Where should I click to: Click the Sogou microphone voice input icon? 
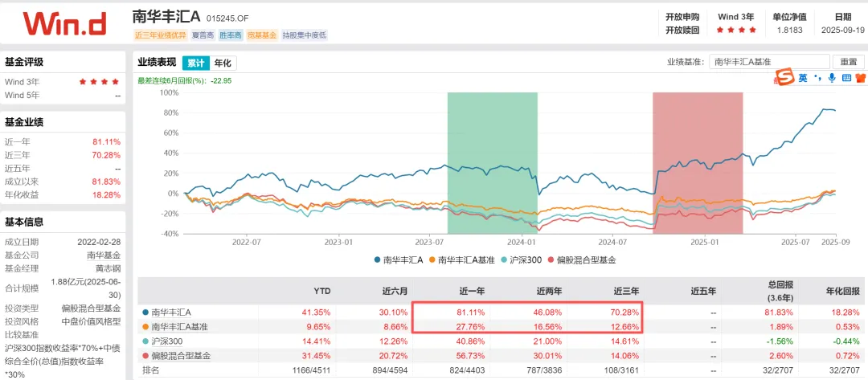tap(832, 78)
